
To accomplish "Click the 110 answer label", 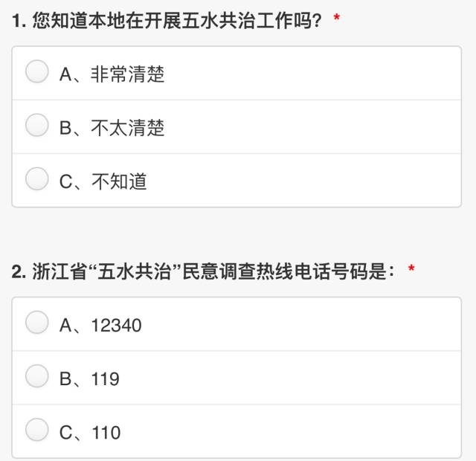I will pos(106,433).
